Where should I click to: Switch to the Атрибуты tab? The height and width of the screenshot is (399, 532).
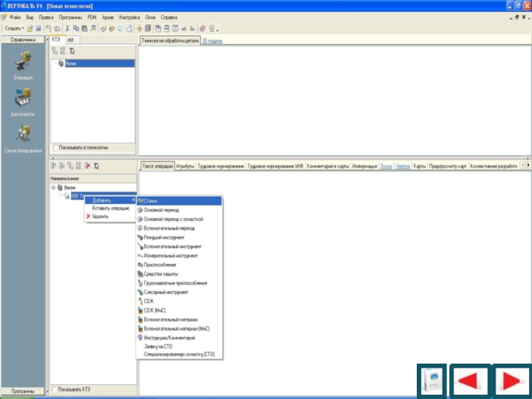(x=185, y=166)
